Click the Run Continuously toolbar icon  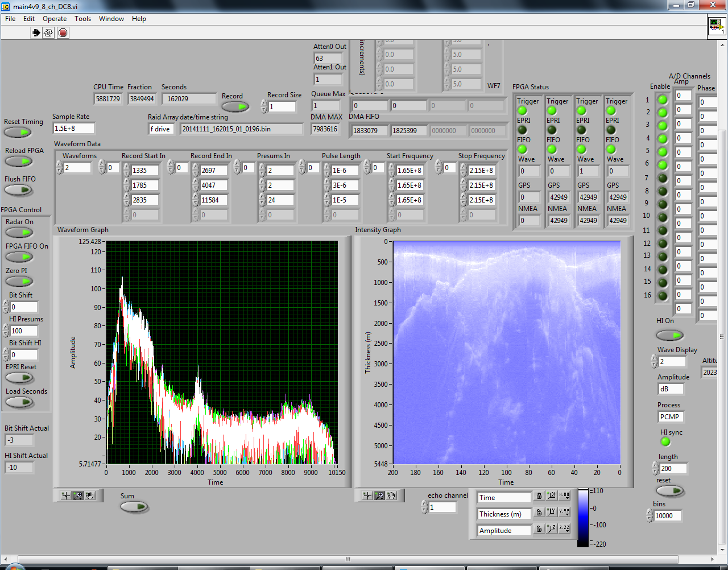click(x=49, y=33)
